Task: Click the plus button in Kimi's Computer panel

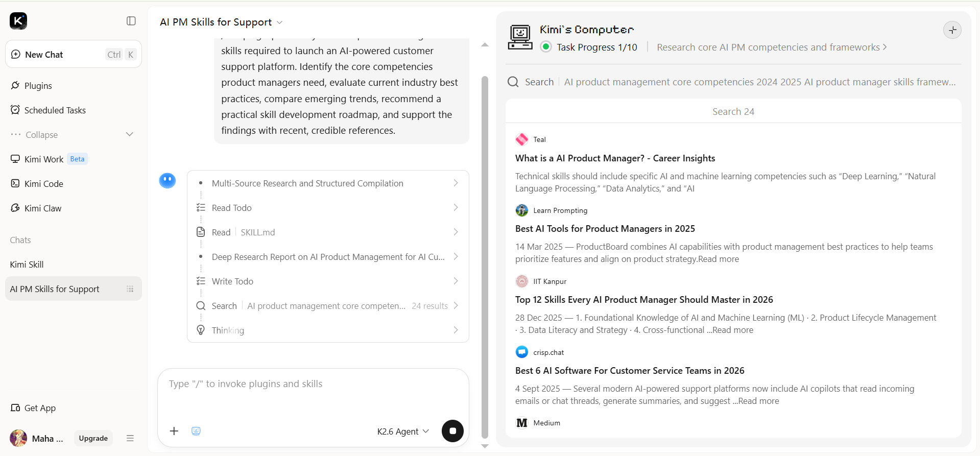Action: coord(952,30)
